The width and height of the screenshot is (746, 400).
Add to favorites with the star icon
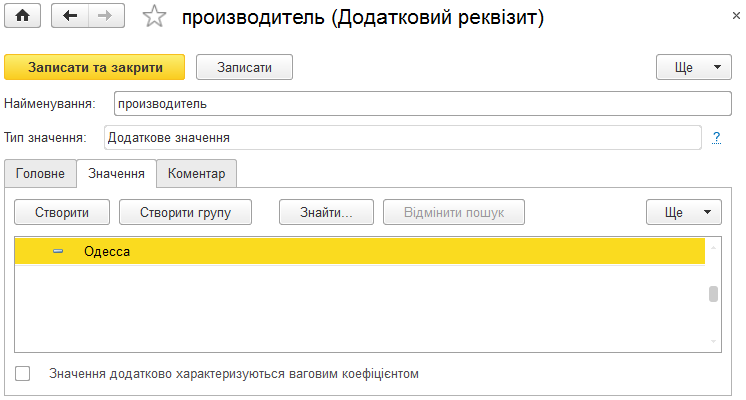(x=154, y=17)
